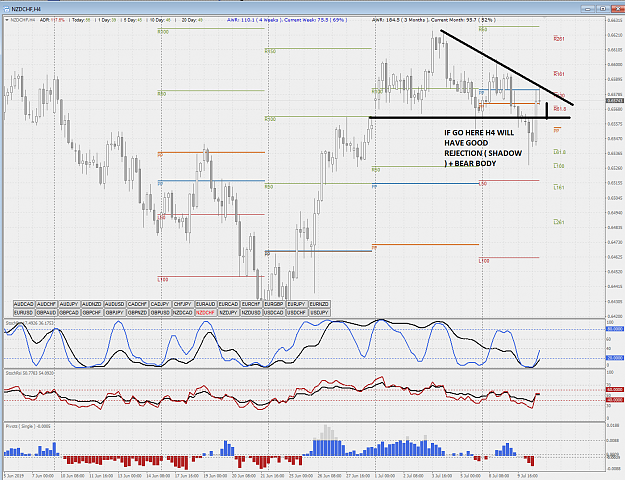Load the EURNZD pair button
625x480 pixels.
[x=319, y=304]
